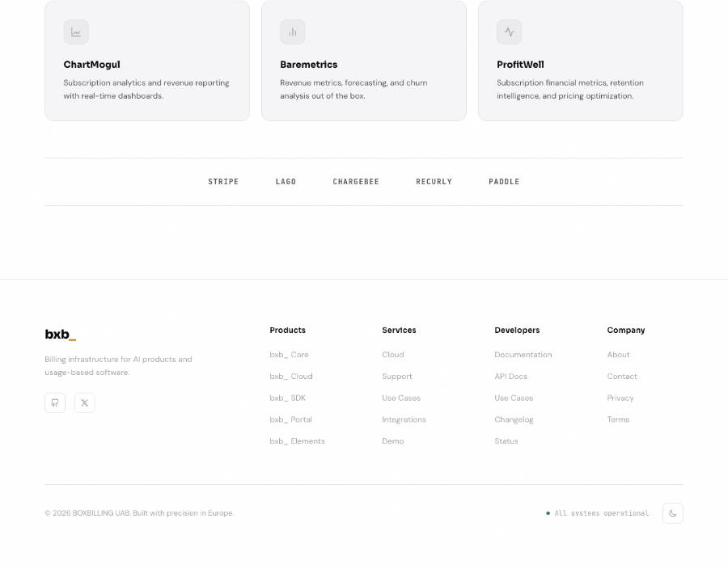Click the Company column heading

point(626,331)
